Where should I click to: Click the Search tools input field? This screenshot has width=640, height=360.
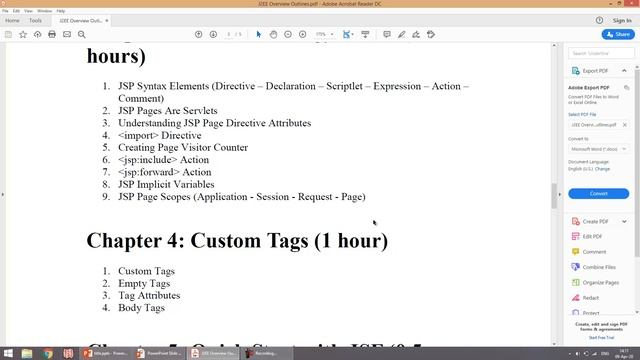coord(601,53)
